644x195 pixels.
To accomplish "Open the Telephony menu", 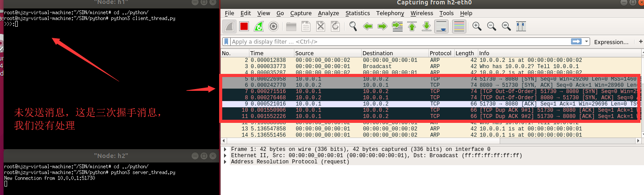I will click(x=390, y=13).
